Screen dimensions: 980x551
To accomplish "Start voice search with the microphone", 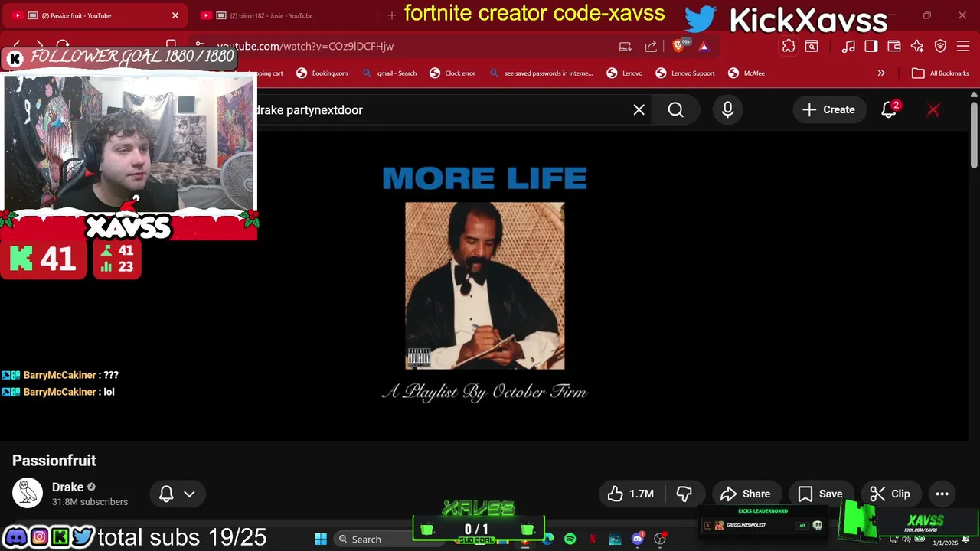I will click(727, 110).
